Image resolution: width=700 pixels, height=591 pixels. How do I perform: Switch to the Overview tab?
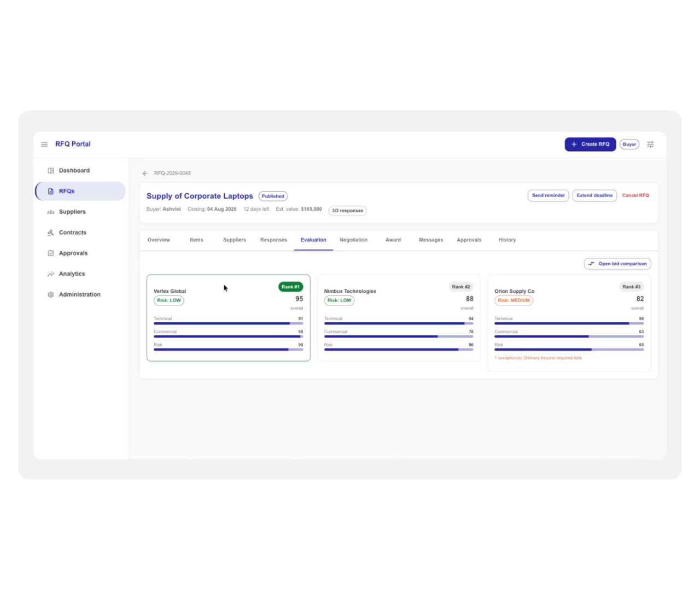coord(159,240)
